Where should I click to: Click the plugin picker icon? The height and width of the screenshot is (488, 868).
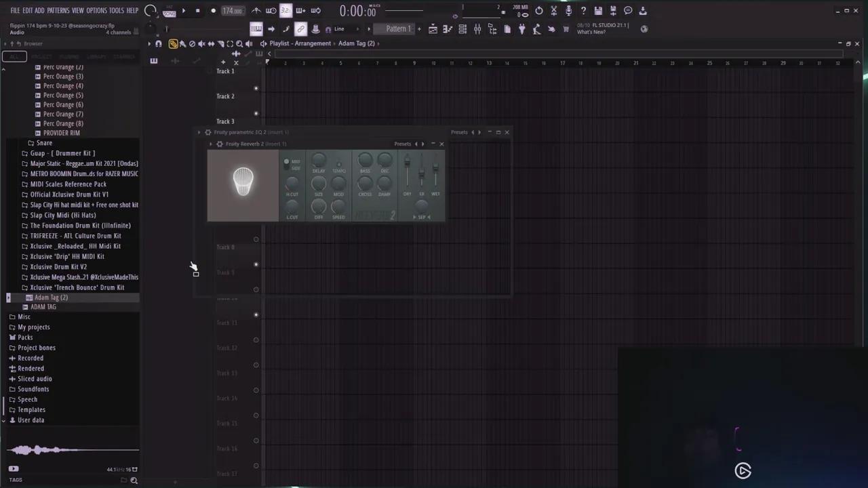[521, 29]
